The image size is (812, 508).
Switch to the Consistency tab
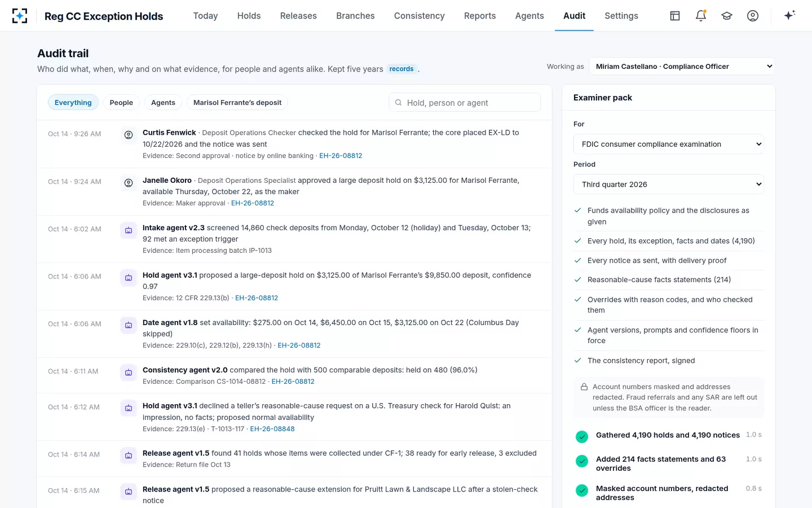[419, 16]
